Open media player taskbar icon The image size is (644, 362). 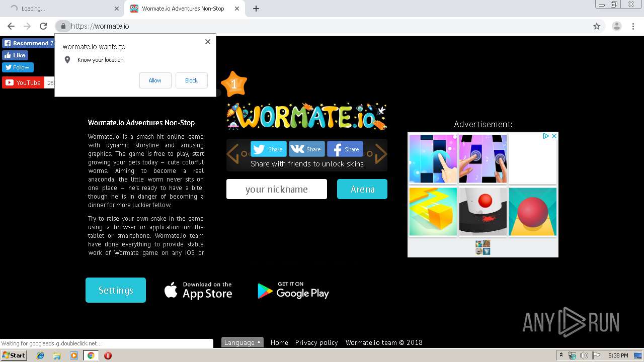(74, 355)
